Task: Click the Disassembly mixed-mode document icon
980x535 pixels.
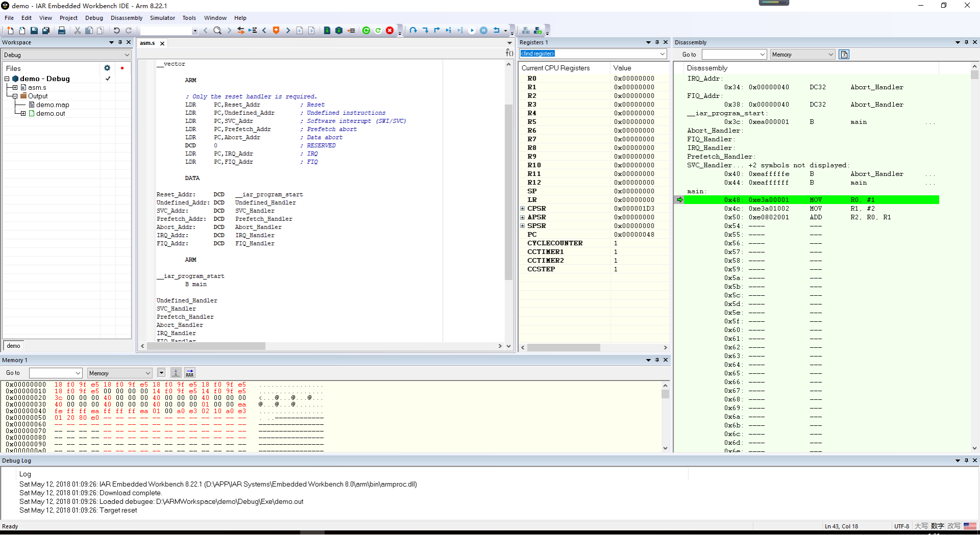Action: pyautogui.click(x=844, y=55)
